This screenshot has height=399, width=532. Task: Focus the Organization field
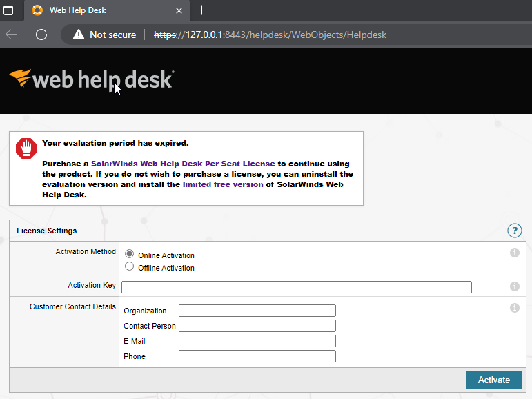(257, 311)
